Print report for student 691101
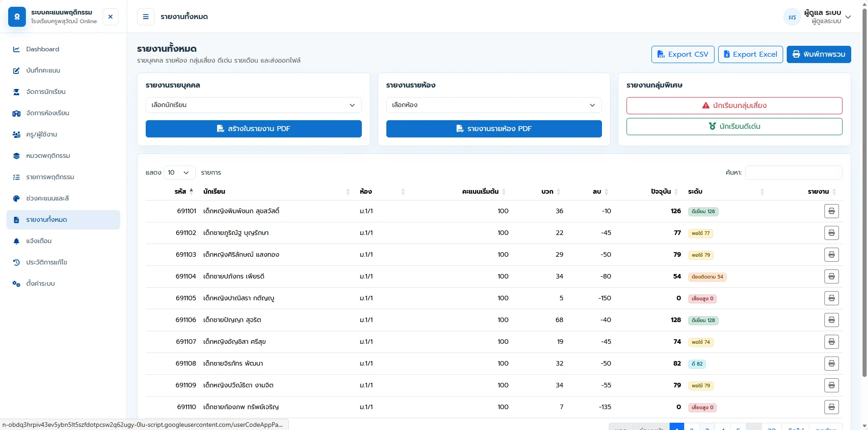The width and height of the screenshot is (868, 430). point(831,211)
